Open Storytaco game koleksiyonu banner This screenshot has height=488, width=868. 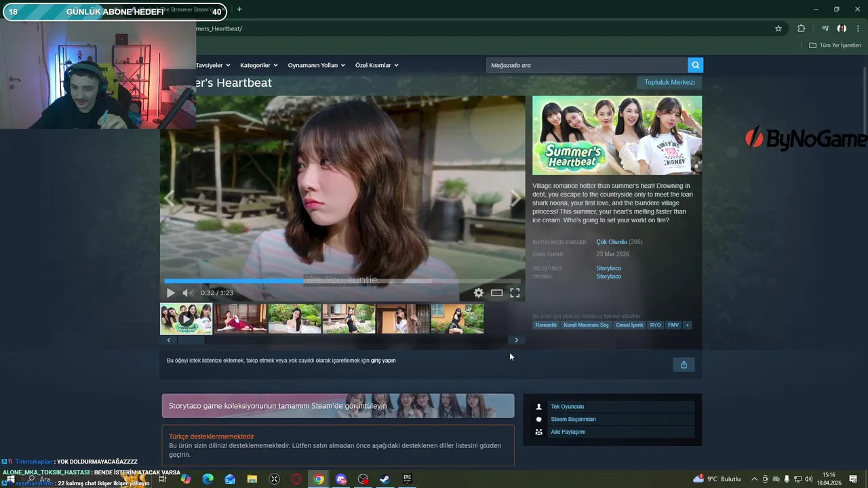coord(338,406)
